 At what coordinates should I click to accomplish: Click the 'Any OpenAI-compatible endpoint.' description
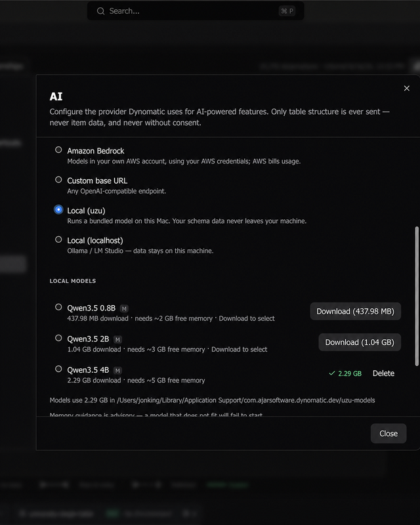click(117, 191)
